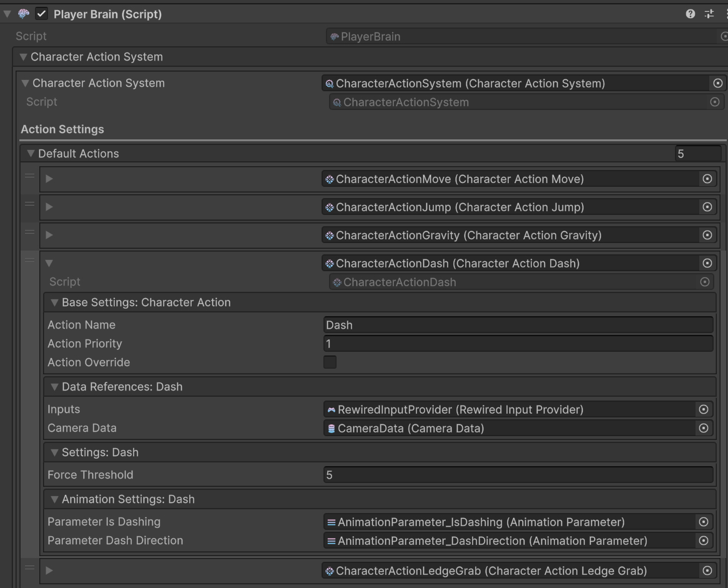Open the Player Brain component presets icon

coord(709,14)
